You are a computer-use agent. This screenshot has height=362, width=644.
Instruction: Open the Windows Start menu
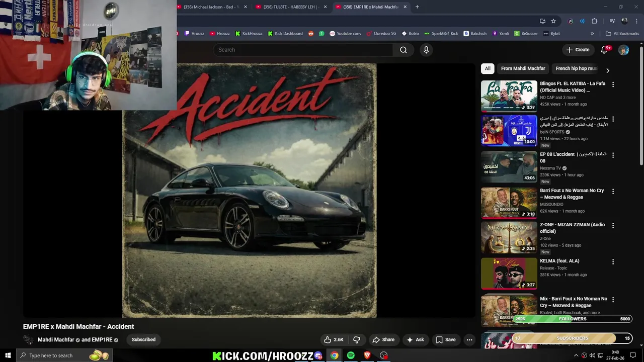click(8, 355)
